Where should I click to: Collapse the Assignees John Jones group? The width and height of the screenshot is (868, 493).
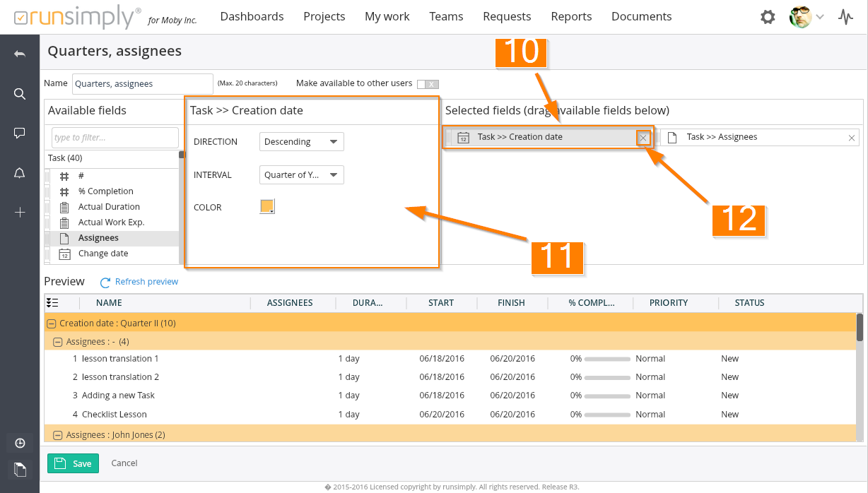tap(58, 435)
